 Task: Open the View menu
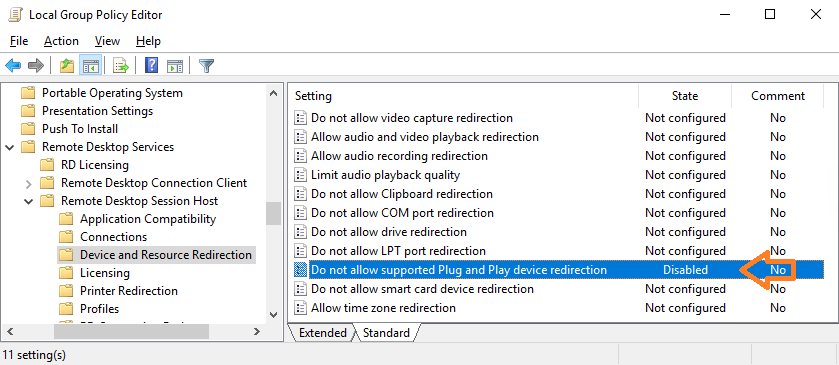pyautogui.click(x=107, y=41)
